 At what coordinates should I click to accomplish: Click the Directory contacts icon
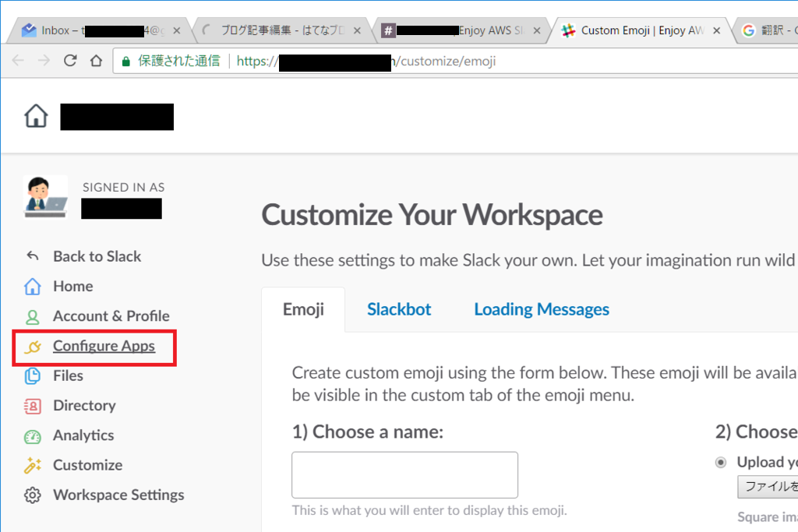[33, 406]
